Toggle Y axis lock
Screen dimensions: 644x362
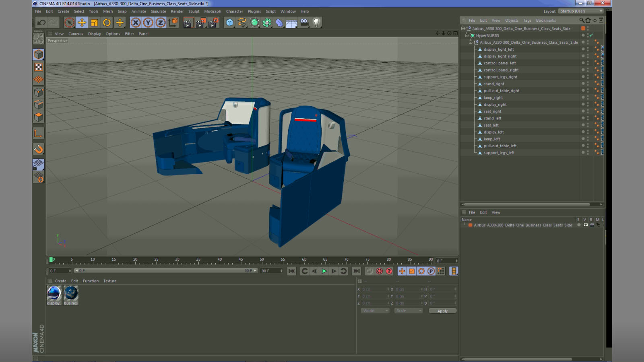pyautogui.click(x=148, y=23)
